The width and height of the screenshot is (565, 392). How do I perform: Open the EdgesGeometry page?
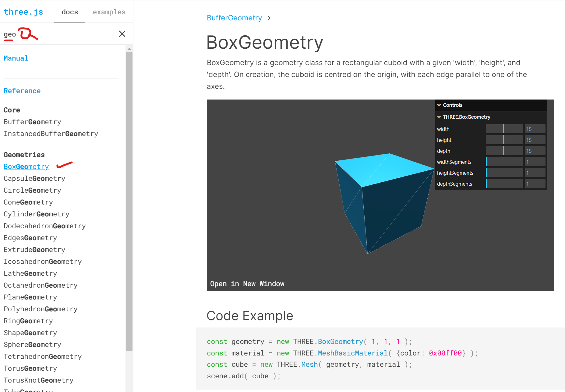[x=30, y=238]
